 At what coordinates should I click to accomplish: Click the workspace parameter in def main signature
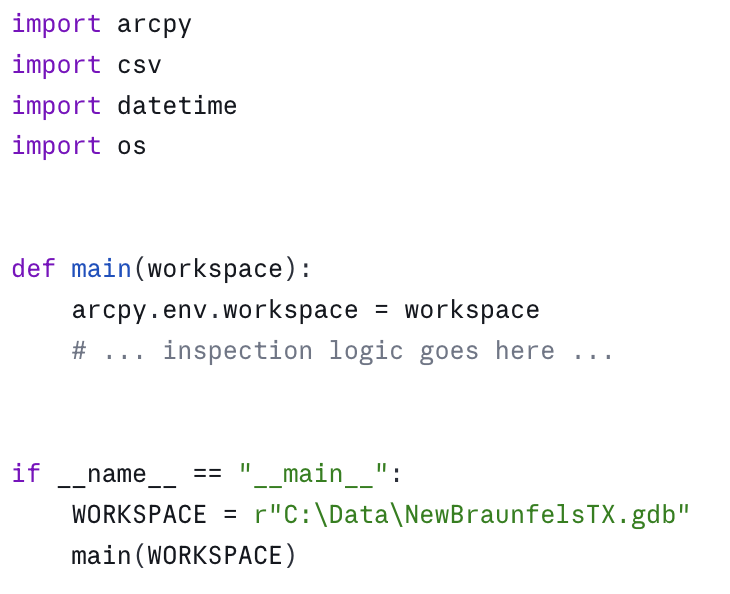point(214,269)
